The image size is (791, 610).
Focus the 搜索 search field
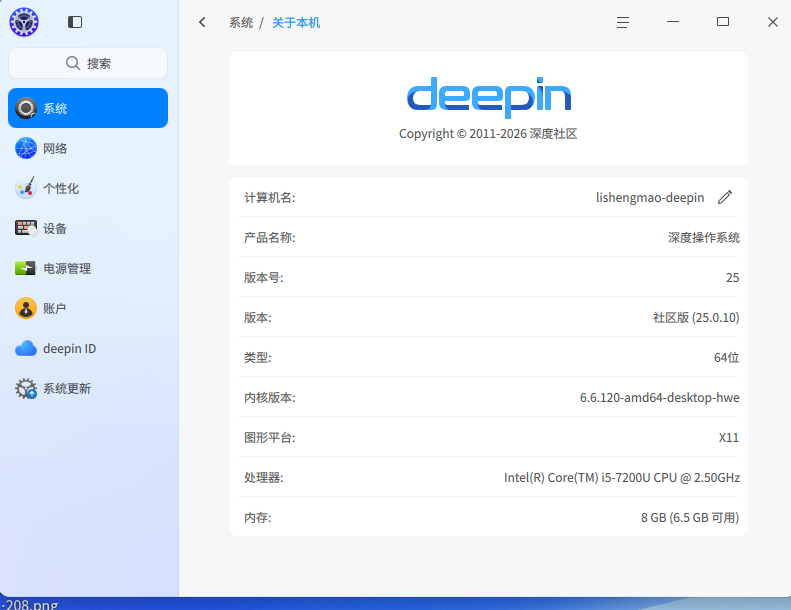(x=88, y=63)
